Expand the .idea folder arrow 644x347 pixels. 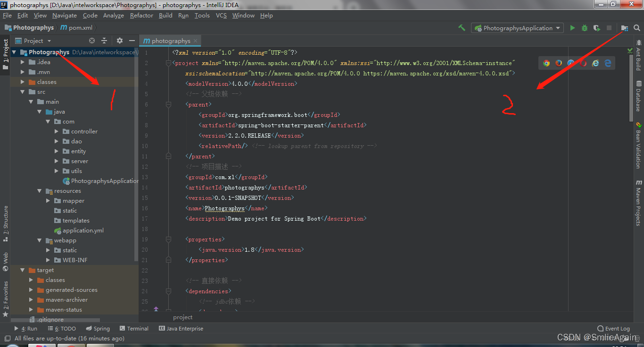(x=23, y=62)
